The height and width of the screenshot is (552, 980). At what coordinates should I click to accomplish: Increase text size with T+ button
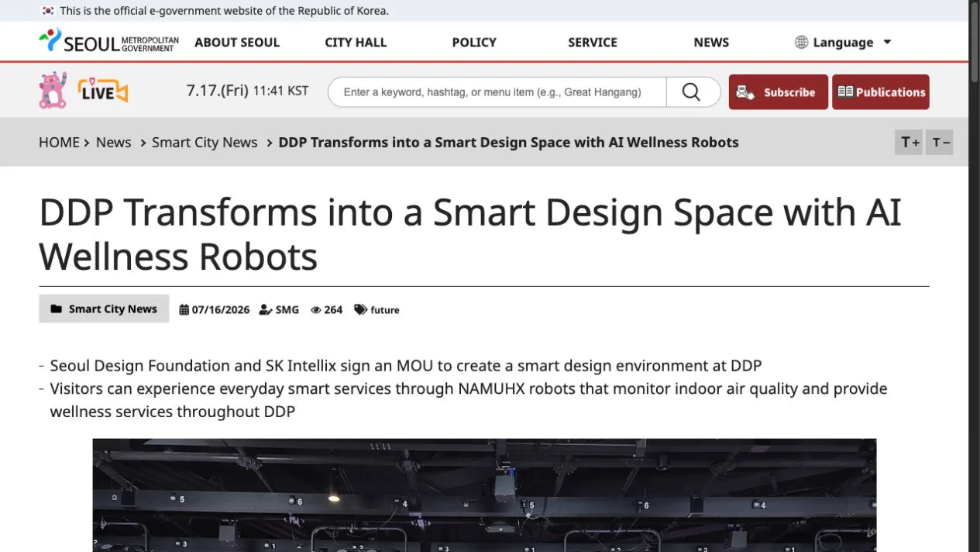click(909, 142)
